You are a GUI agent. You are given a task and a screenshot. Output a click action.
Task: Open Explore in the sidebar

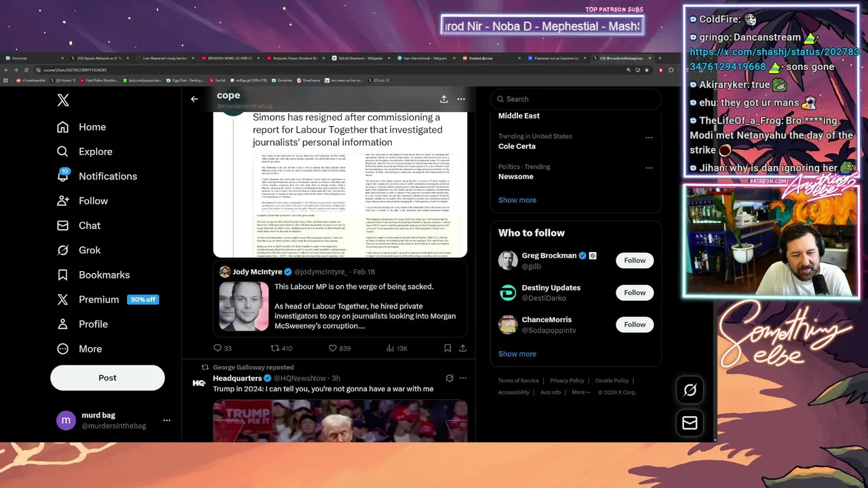85,151
